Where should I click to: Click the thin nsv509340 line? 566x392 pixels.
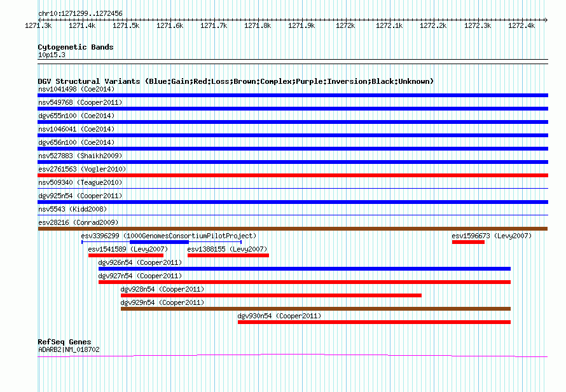293,188
